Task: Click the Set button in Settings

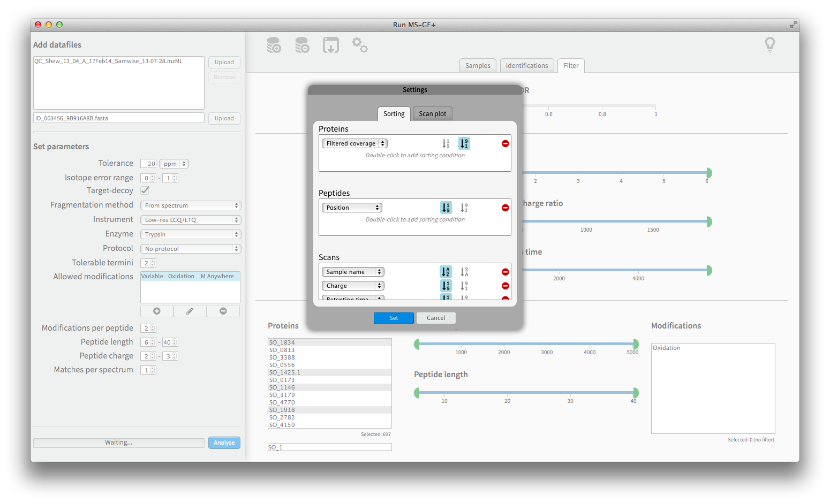Action: 394,318
